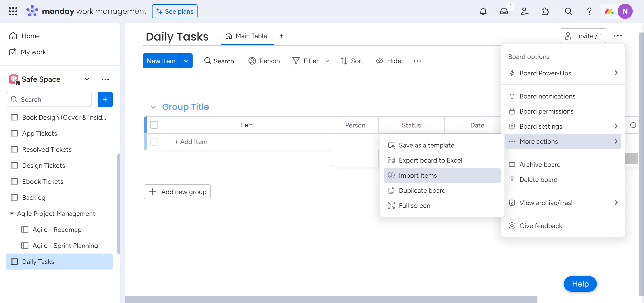Open the New Item dropdown arrow
The height and width of the screenshot is (303, 644).
tap(186, 61)
